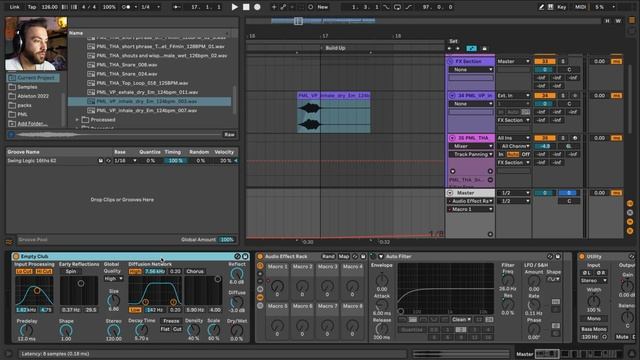The image size is (640, 360).
Task: Open the FX Section output Master dropdown
Action: coord(513,61)
